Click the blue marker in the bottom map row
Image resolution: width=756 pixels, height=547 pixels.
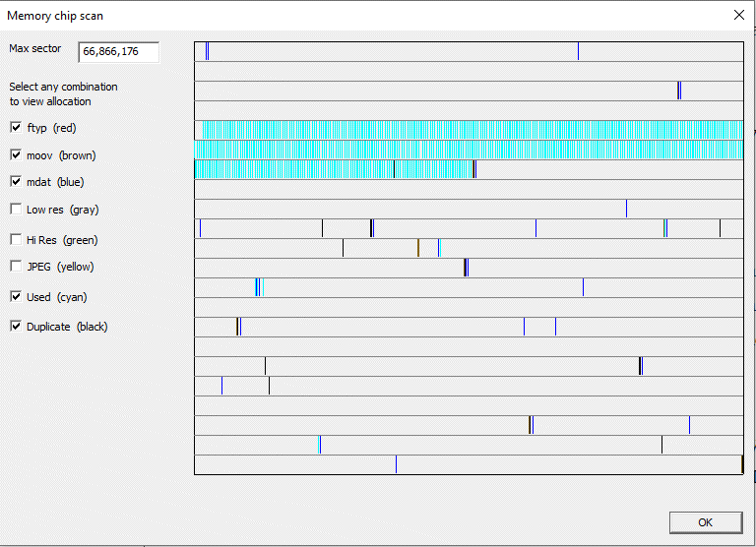pyautogui.click(x=396, y=464)
